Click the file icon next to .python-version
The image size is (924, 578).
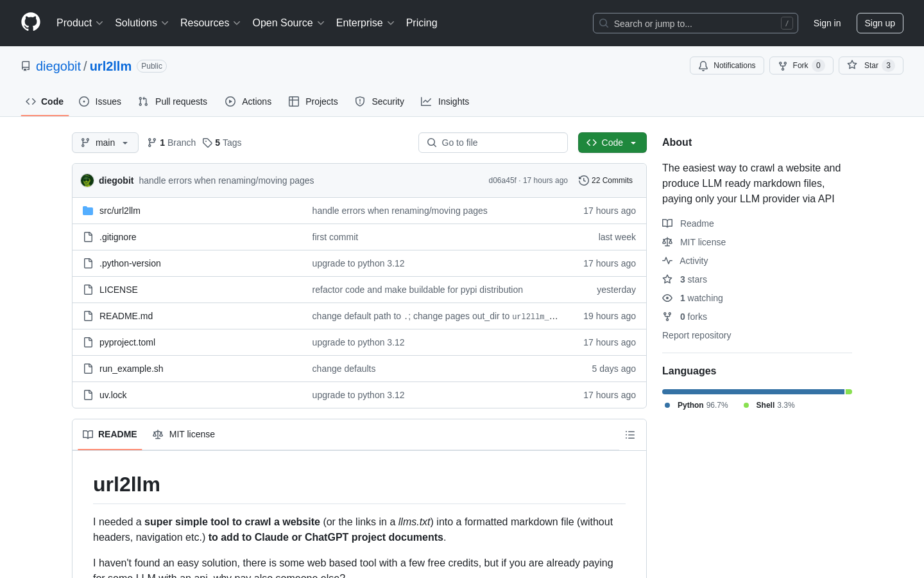(88, 263)
